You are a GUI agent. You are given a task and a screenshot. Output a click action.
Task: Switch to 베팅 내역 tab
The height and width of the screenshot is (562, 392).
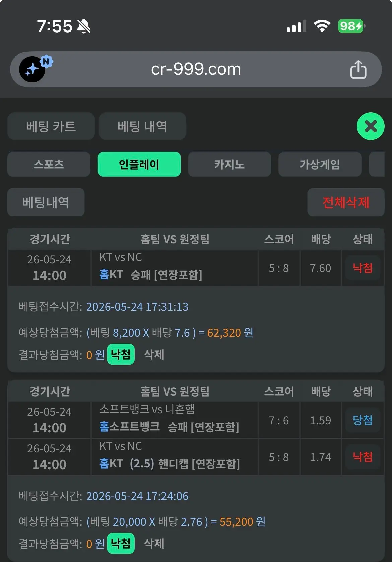(x=142, y=126)
